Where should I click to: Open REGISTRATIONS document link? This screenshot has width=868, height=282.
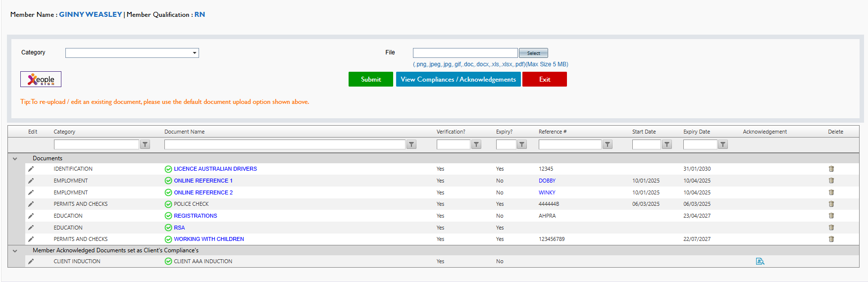196,216
